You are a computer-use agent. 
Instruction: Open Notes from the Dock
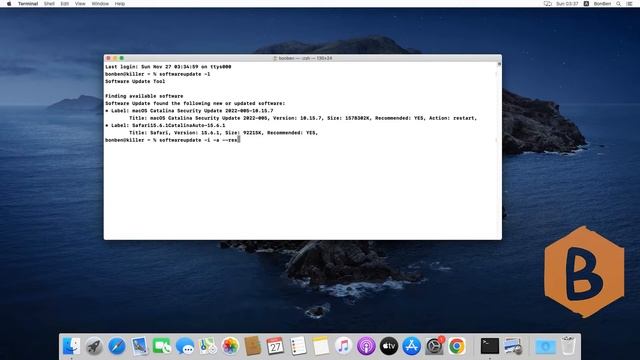[x=321, y=346]
